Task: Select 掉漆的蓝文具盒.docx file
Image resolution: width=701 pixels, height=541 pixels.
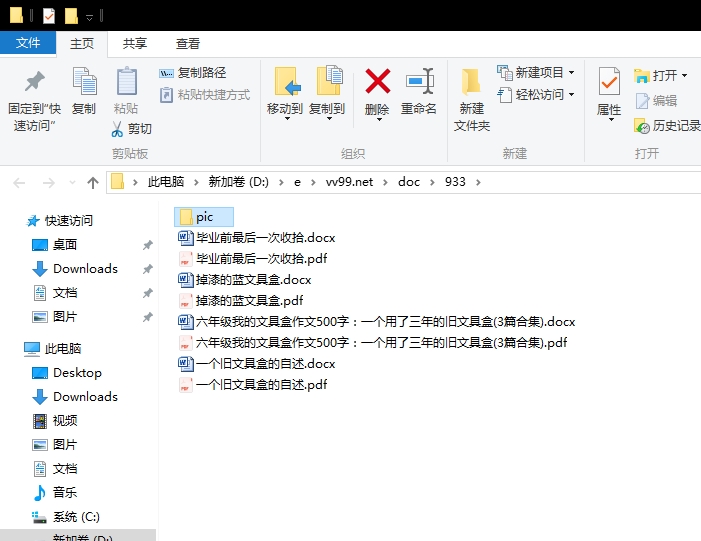Action: (245, 279)
